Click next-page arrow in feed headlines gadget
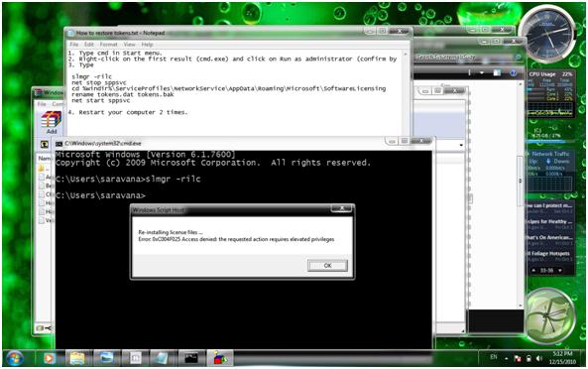This screenshot has width=588, height=369. pos(560,271)
